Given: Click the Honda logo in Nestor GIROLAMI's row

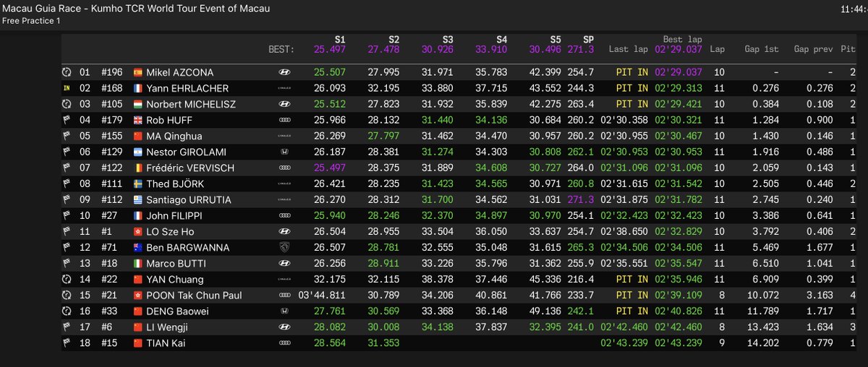Looking at the screenshot, I should click(x=284, y=152).
